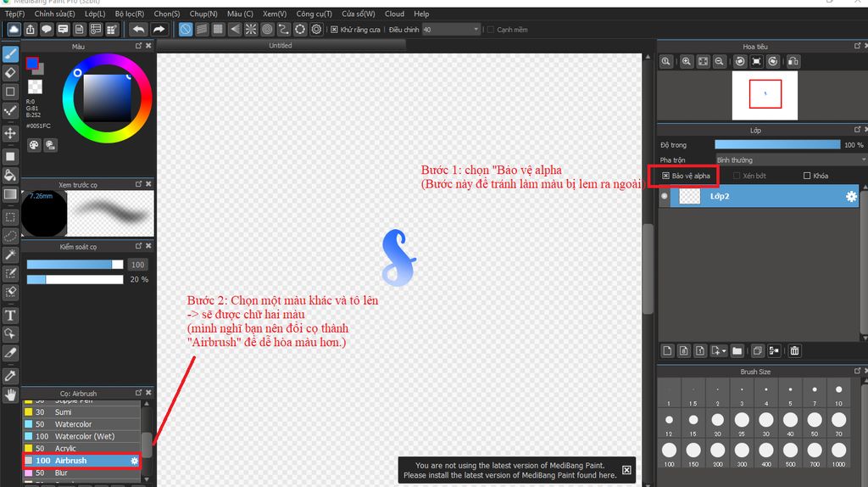
Task: Toggle Khử răng cưa checkbox
Action: coord(334,30)
